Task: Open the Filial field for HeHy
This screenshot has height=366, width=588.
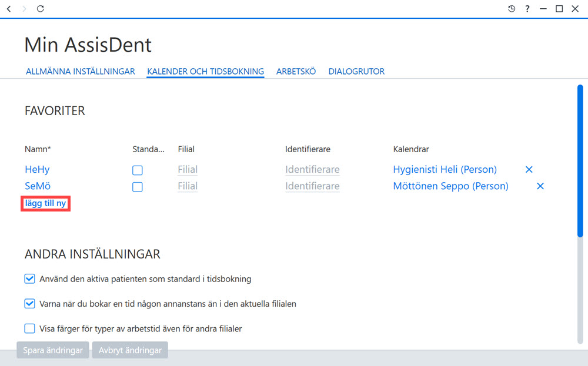Action: [188, 170]
